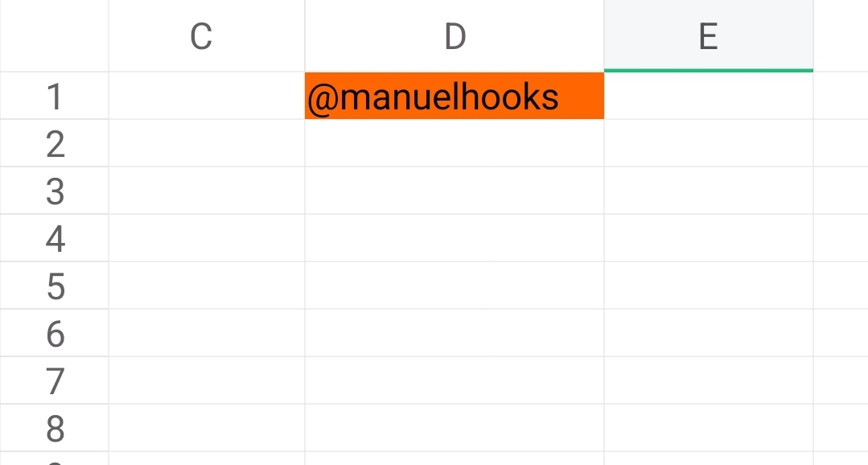Click empty cell E1
The width and height of the screenshot is (868, 465).
coord(709,96)
